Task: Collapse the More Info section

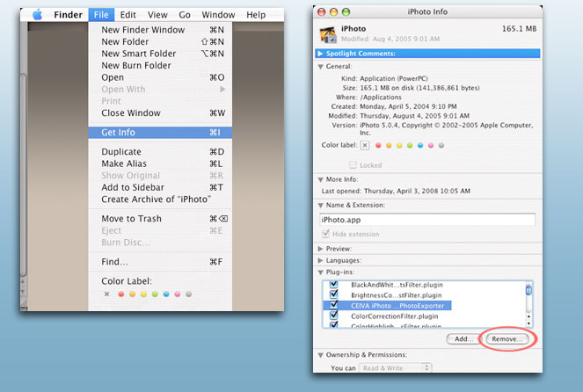Action: [320, 179]
